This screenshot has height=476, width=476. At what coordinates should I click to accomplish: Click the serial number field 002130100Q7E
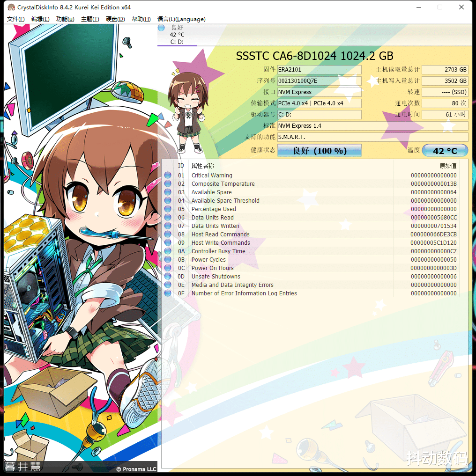tap(320, 81)
